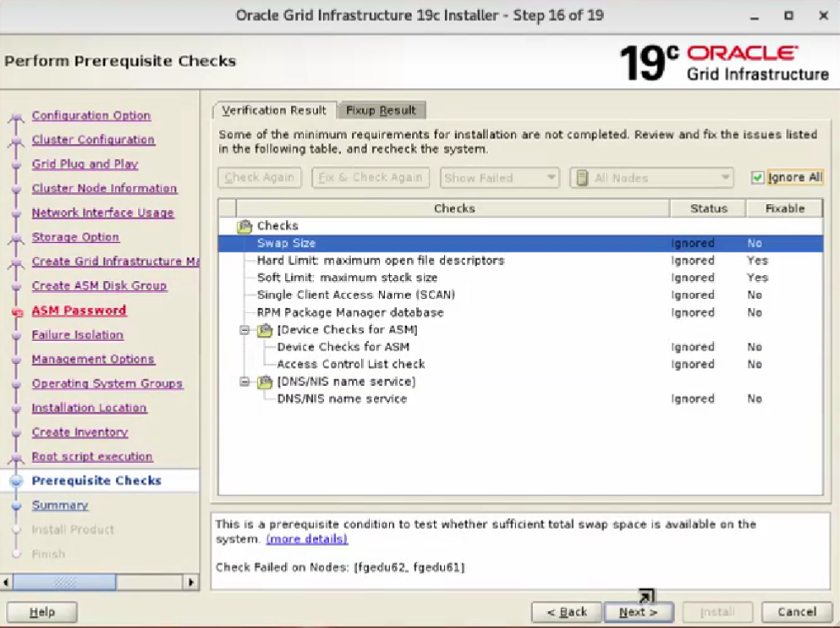Click the Checks column header
The height and width of the screenshot is (628, 840).
coord(453,208)
